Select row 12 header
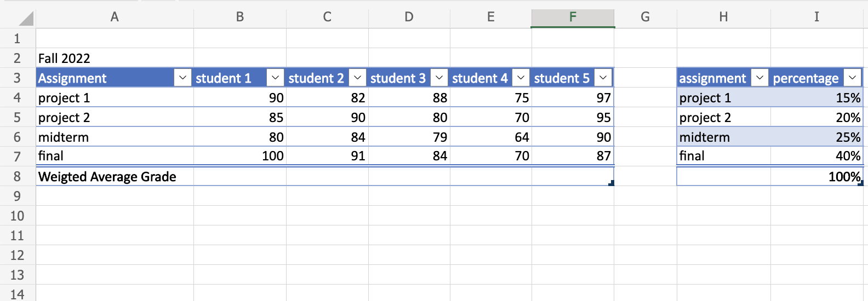Screen dimensions: 868x301 pyautogui.click(x=18, y=255)
